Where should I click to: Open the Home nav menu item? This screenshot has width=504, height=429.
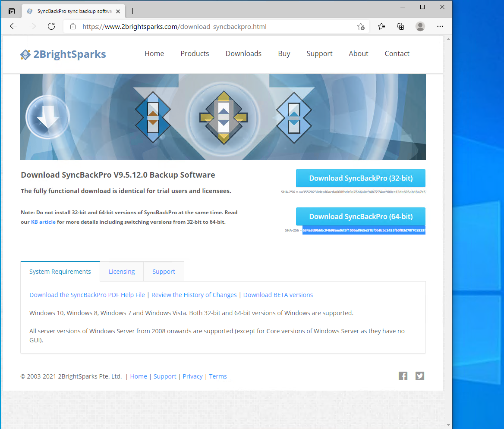(x=154, y=53)
